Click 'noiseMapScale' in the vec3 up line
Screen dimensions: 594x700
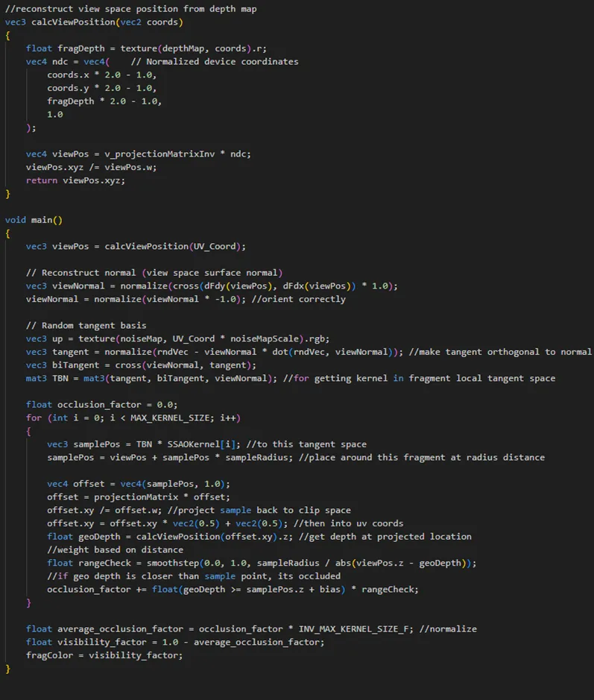(264, 339)
